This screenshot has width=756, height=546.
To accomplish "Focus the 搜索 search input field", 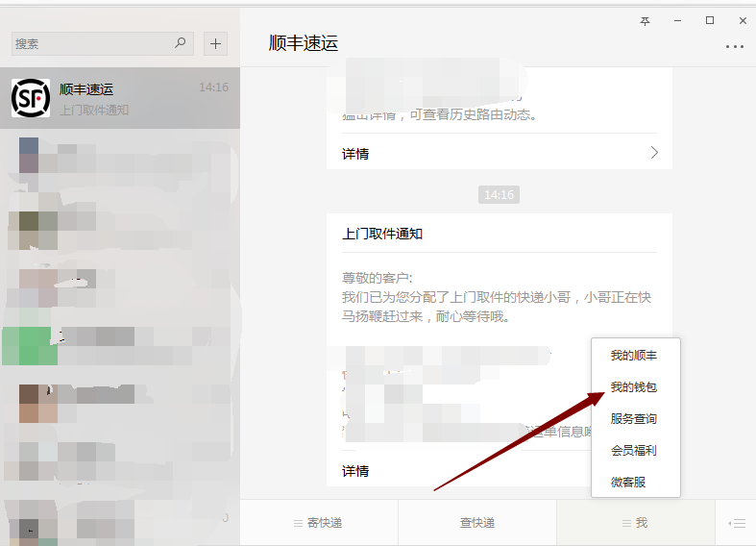I will [x=91, y=43].
